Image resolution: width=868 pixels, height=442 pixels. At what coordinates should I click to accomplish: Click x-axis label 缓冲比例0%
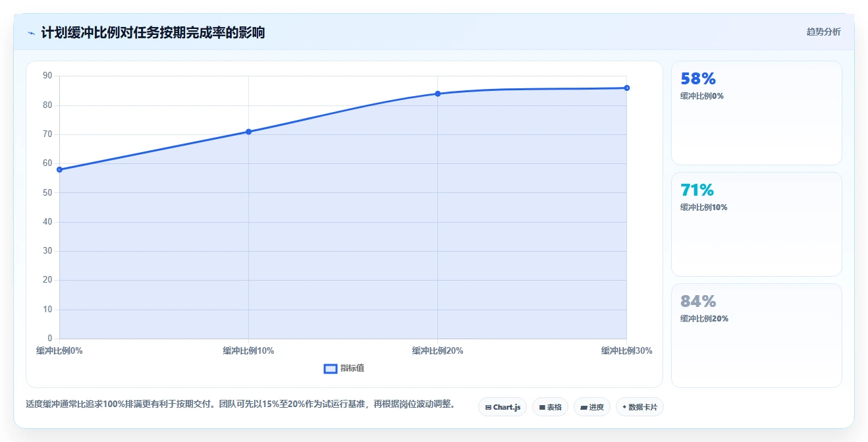tap(59, 350)
